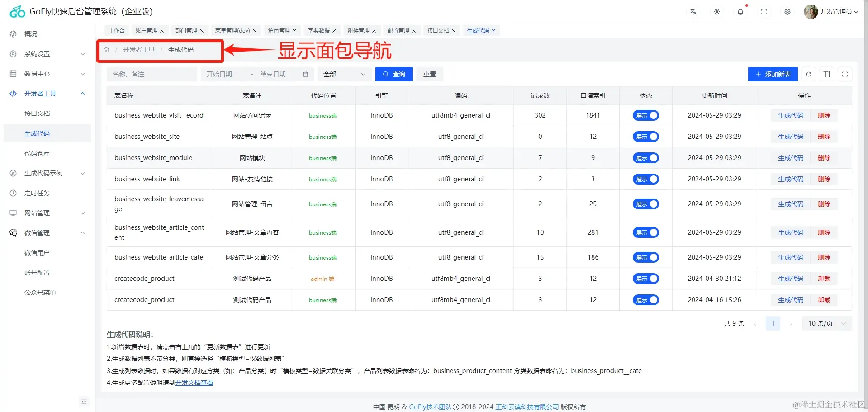Click the developer admin avatar

811,12
